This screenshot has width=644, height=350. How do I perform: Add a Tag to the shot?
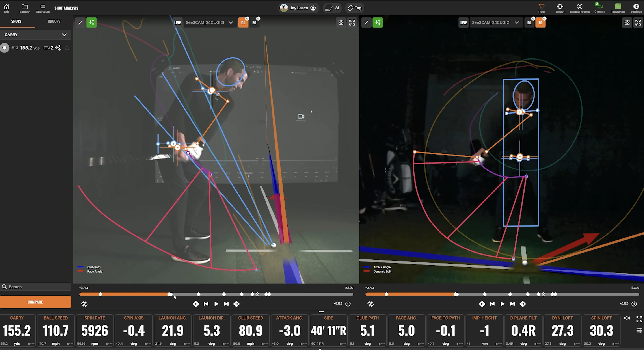[354, 8]
